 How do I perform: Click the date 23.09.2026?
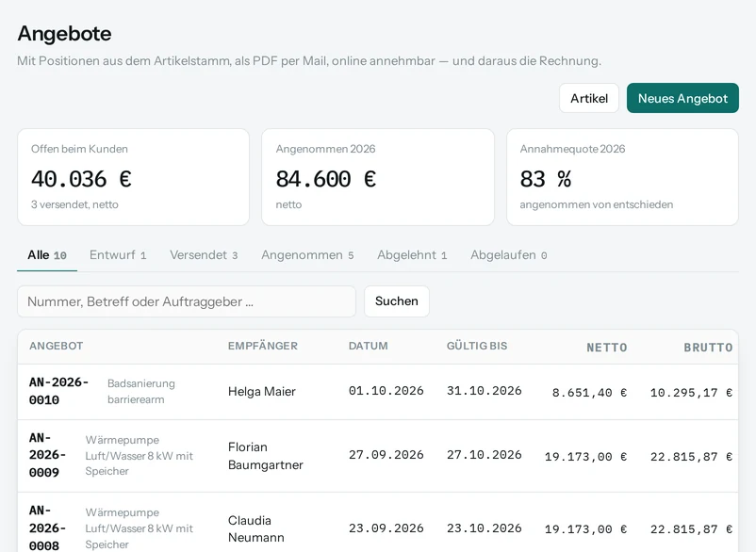pos(386,528)
